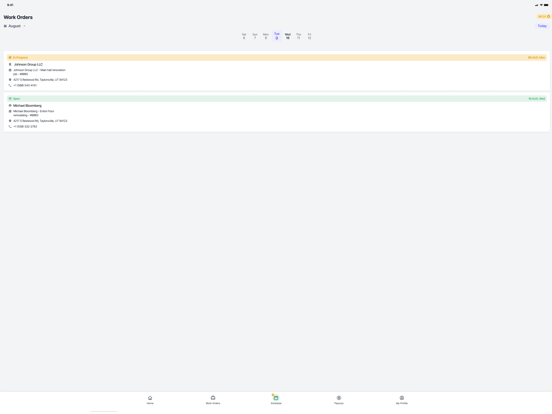Click the phone icon on Johnson Group card
Viewport: 552px width, 414px height.
[x=10, y=85]
